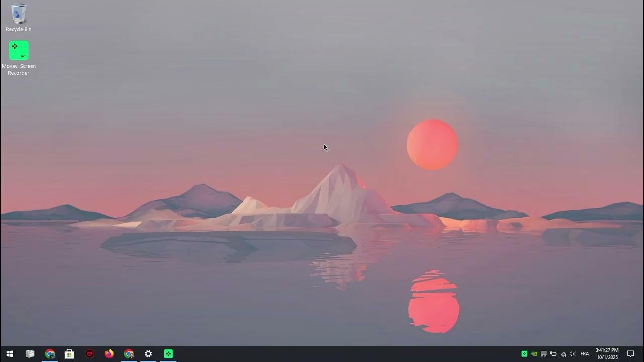Check the battery power status icon
The width and height of the screenshot is (644, 362).
(553, 354)
